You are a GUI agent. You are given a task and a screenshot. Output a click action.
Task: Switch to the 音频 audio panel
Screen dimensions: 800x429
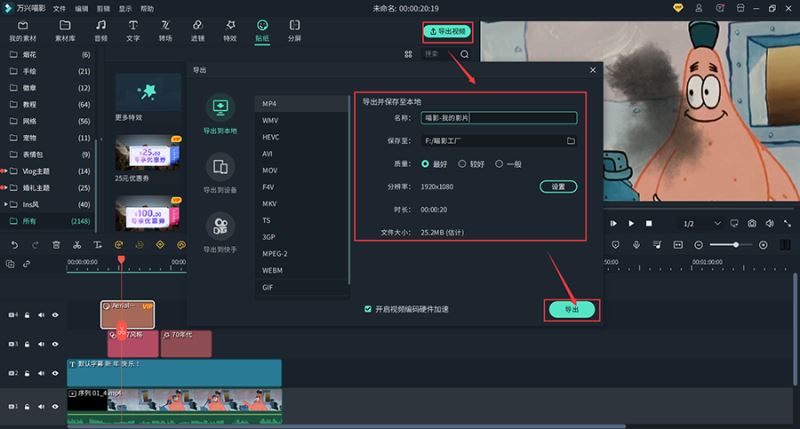(101, 31)
